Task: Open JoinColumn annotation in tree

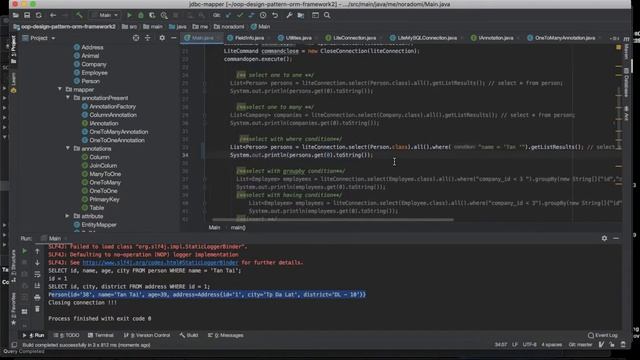Action: [x=99, y=165]
